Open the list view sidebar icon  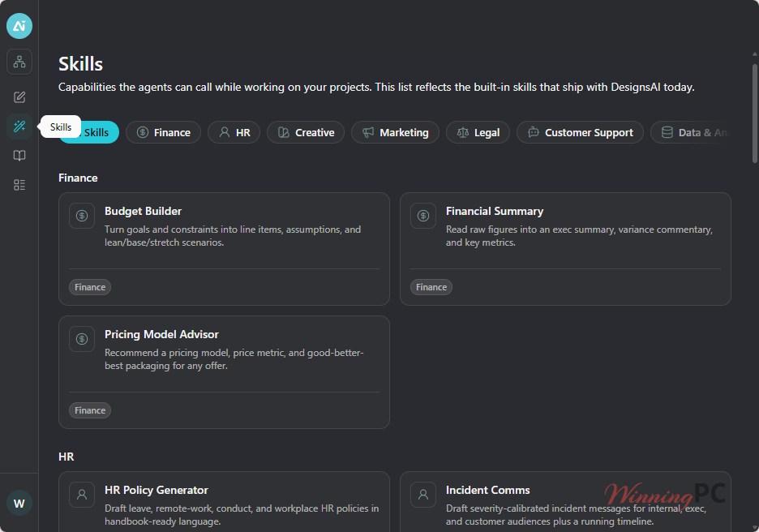point(19,185)
